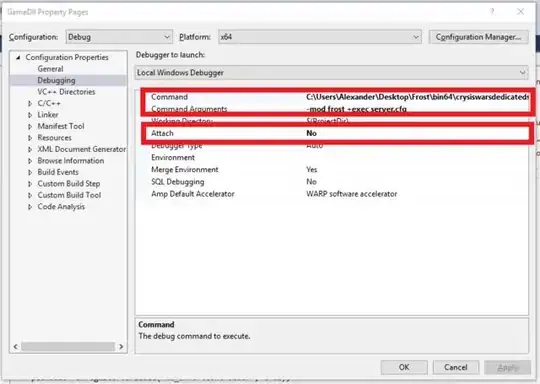Click the SQL Debugging value No
The width and height of the screenshot is (540, 384).
click(311, 182)
